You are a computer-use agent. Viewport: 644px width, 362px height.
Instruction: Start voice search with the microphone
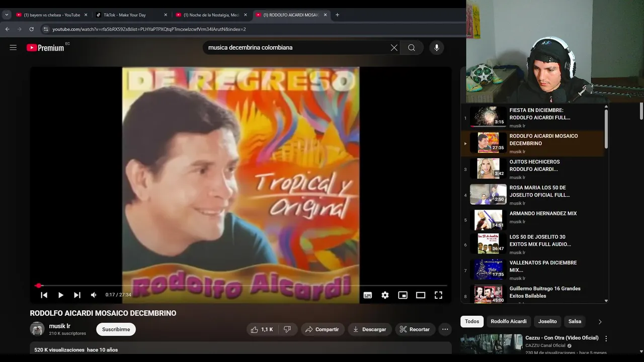[x=436, y=48]
